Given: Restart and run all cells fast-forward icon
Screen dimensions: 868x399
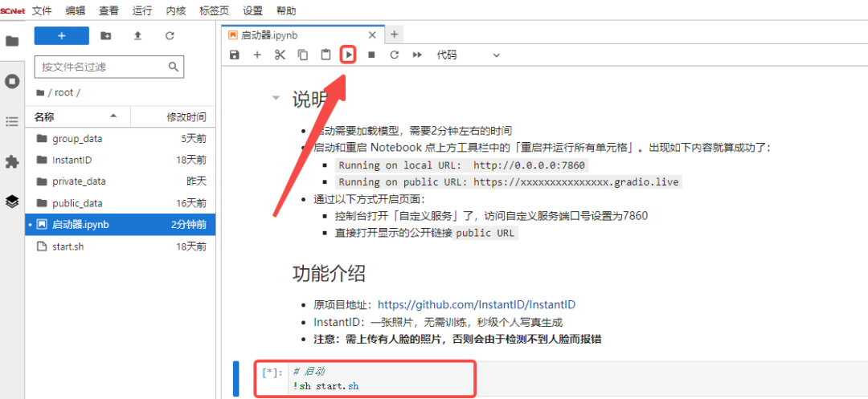Looking at the screenshot, I should click(x=417, y=55).
